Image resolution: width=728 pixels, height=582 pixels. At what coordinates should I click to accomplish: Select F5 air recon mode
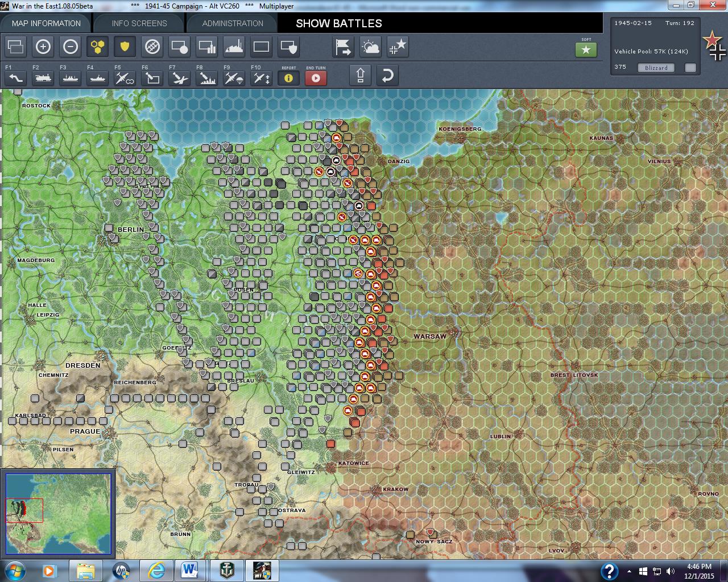pos(125,77)
